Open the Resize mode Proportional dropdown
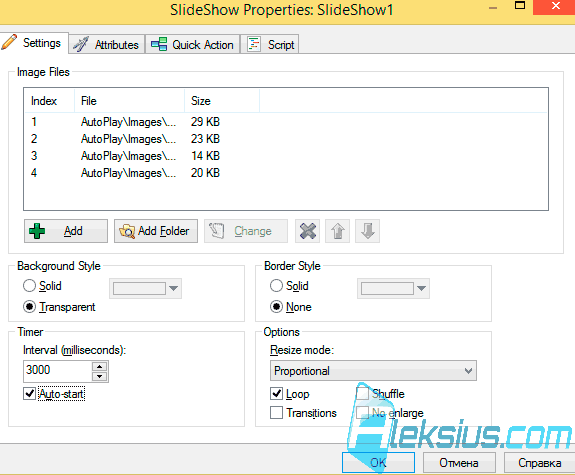Image resolution: width=575 pixels, height=475 pixels. point(373,370)
